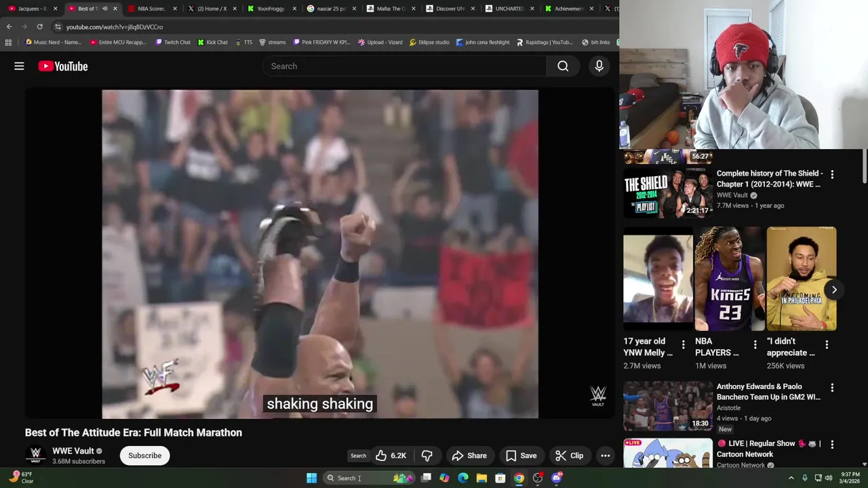This screenshot has height=488, width=868.
Task: Open The Shield Chapter 1 video thumbnail
Action: coord(667,192)
